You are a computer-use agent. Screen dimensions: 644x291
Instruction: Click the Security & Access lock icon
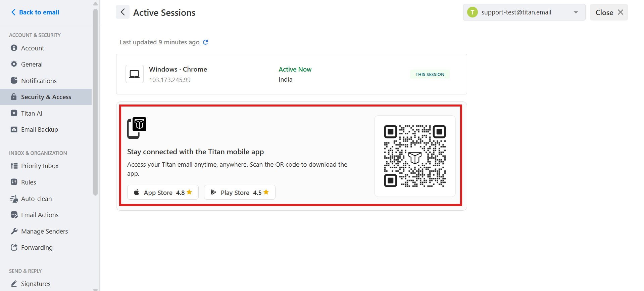[x=14, y=97]
